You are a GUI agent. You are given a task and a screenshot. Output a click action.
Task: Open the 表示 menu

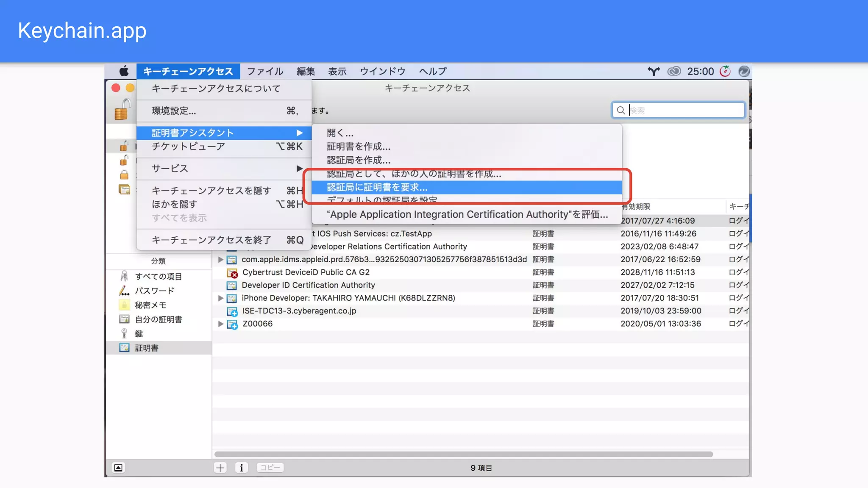337,71
